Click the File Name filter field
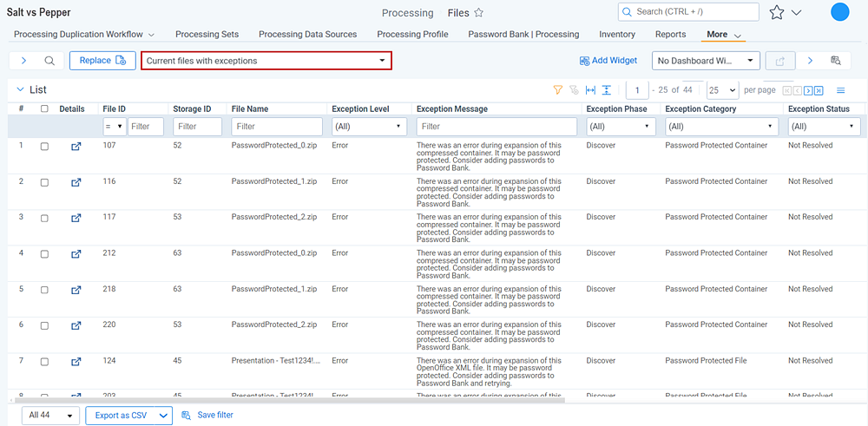The height and width of the screenshot is (426, 868). pyautogui.click(x=277, y=127)
